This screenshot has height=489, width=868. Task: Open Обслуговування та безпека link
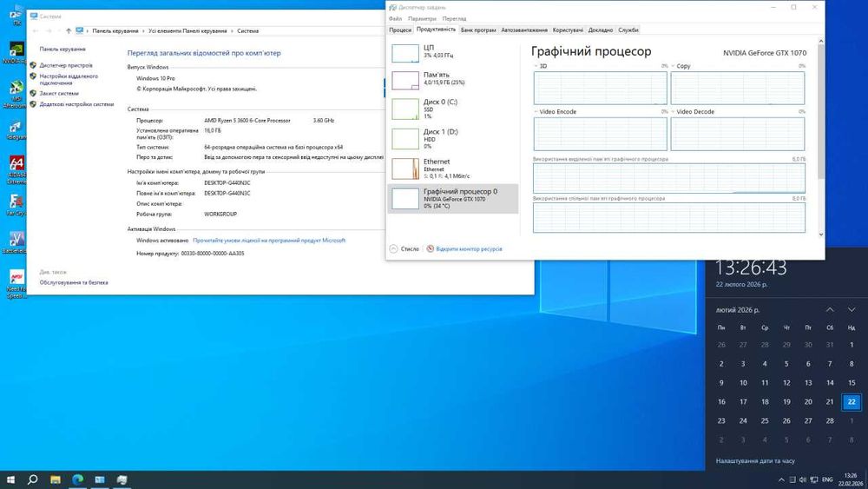pos(74,282)
